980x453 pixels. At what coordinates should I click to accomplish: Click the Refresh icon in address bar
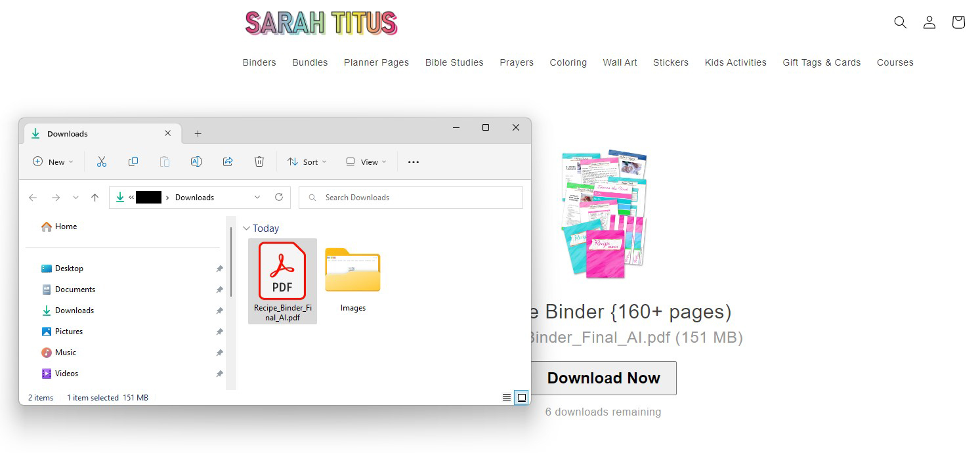coord(279,197)
